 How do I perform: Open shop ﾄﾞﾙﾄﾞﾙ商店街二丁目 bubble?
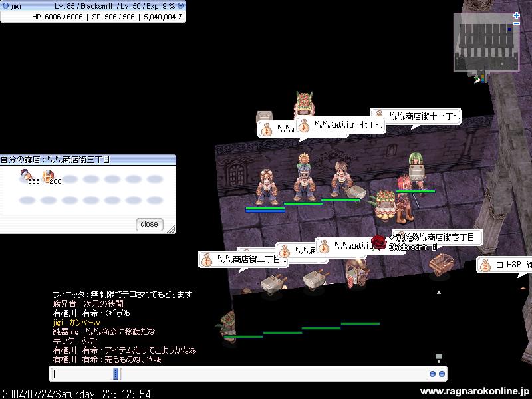(243, 259)
